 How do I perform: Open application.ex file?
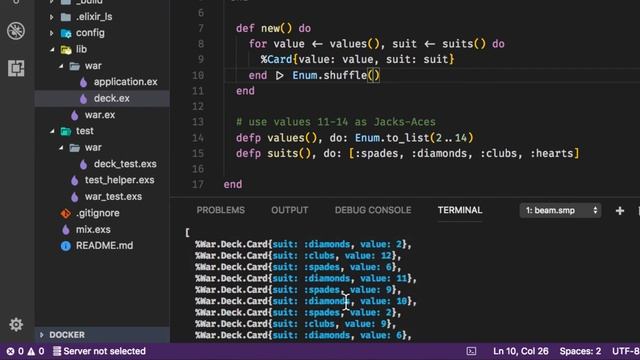(x=126, y=82)
